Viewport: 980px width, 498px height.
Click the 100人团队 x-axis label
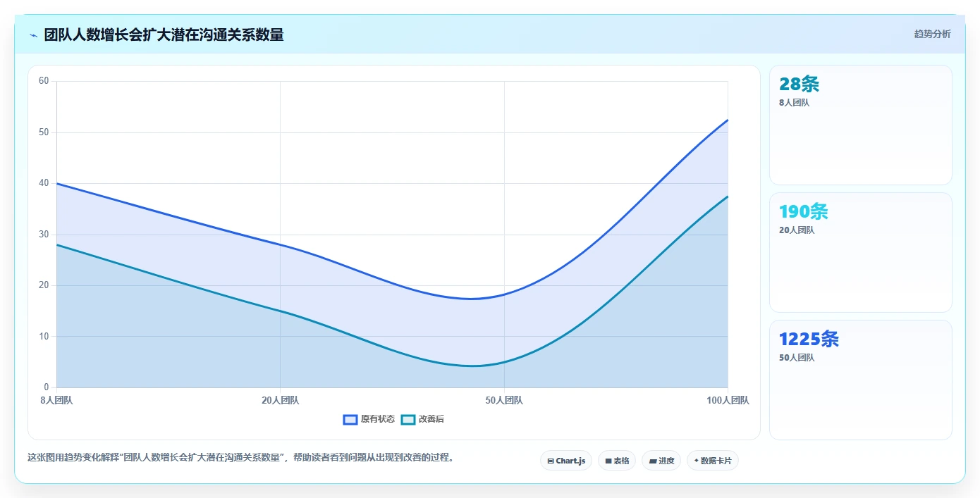point(728,400)
